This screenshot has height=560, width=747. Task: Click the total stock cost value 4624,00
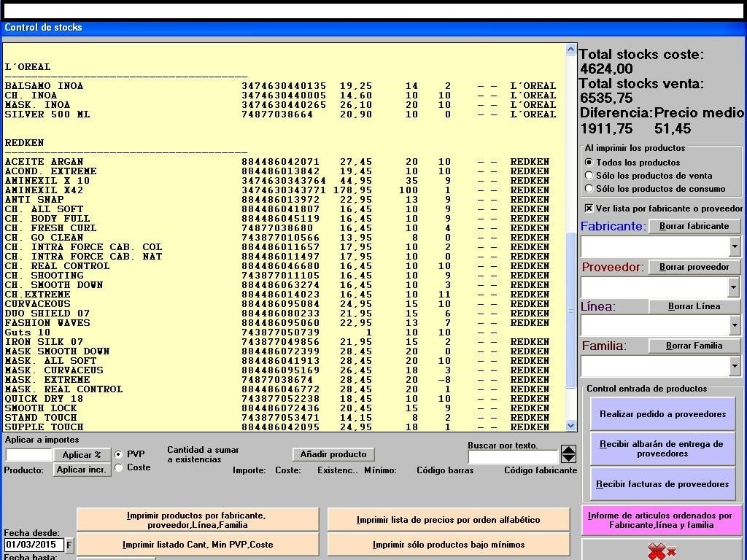tap(606, 69)
